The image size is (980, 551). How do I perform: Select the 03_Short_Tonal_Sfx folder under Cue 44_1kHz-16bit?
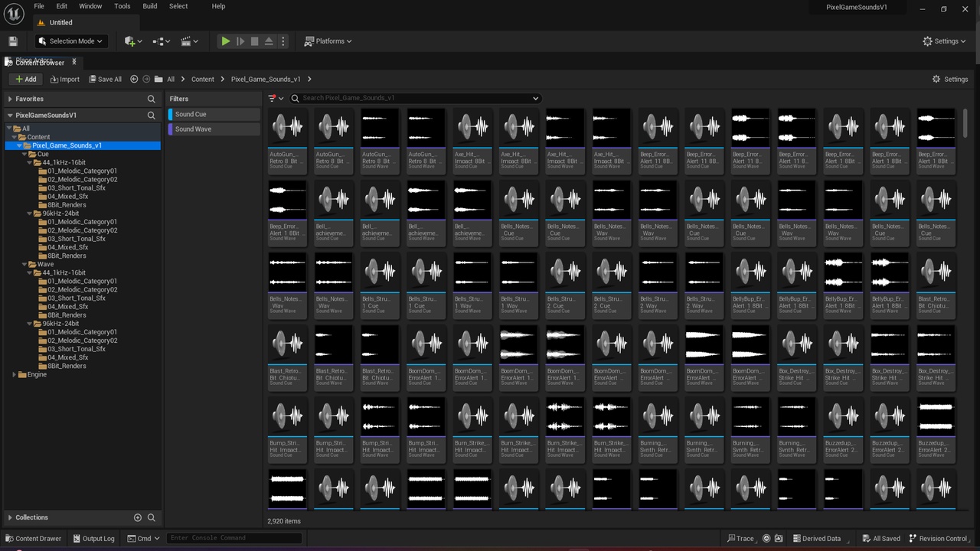(77, 187)
